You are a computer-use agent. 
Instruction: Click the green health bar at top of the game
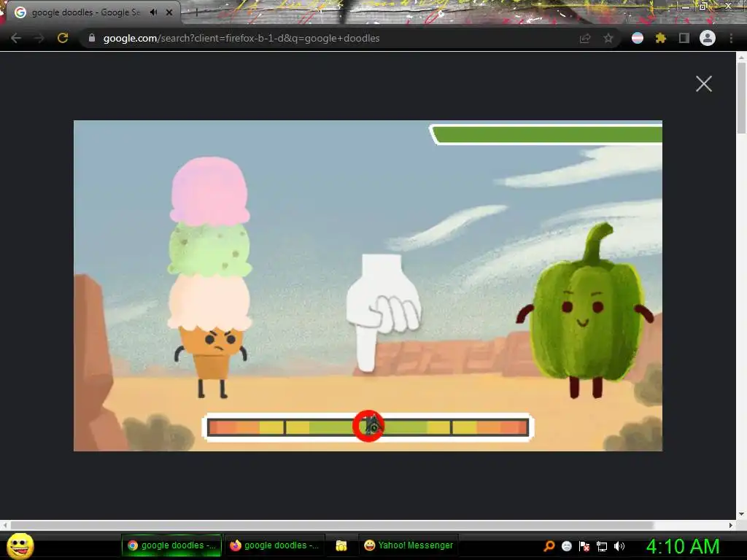[546, 134]
